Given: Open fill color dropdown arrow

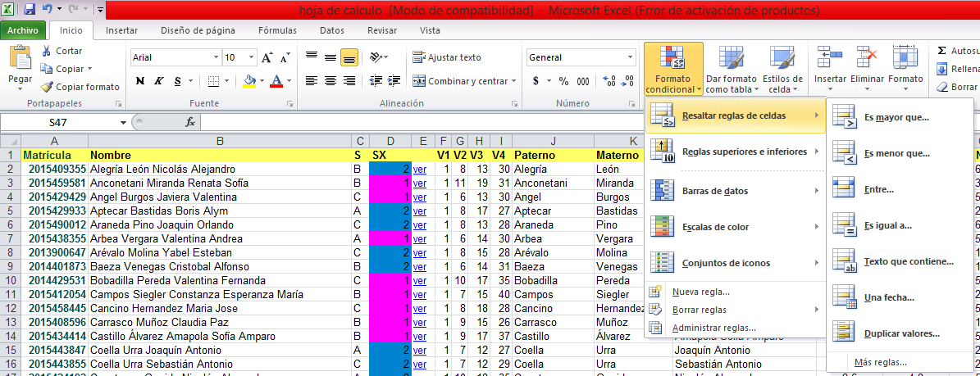Looking at the screenshot, I should 262,80.
